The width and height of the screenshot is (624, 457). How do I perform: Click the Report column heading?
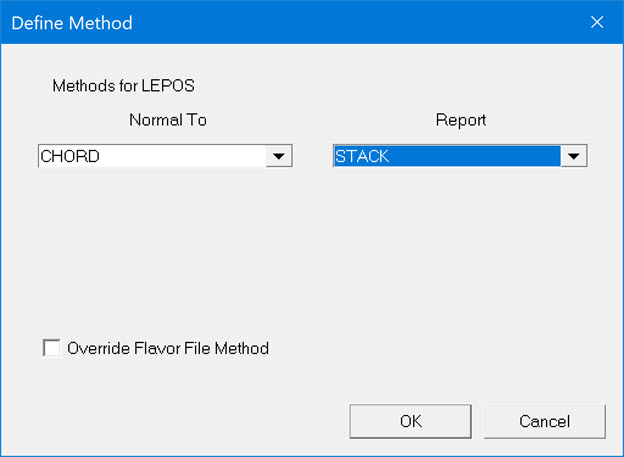pos(460,120)
